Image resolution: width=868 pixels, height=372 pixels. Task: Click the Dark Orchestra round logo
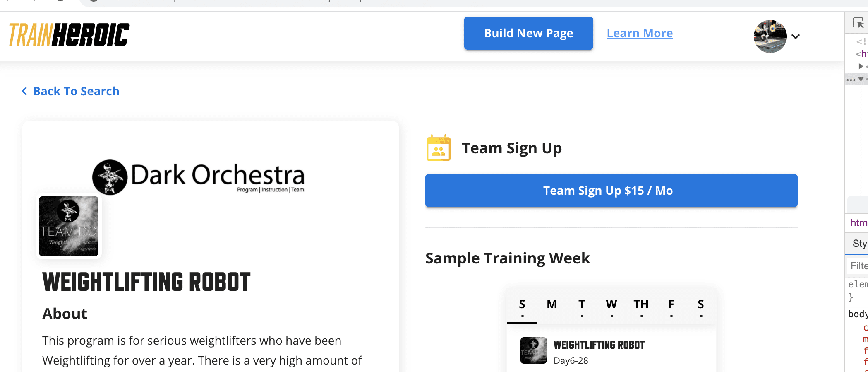(110, 177)
